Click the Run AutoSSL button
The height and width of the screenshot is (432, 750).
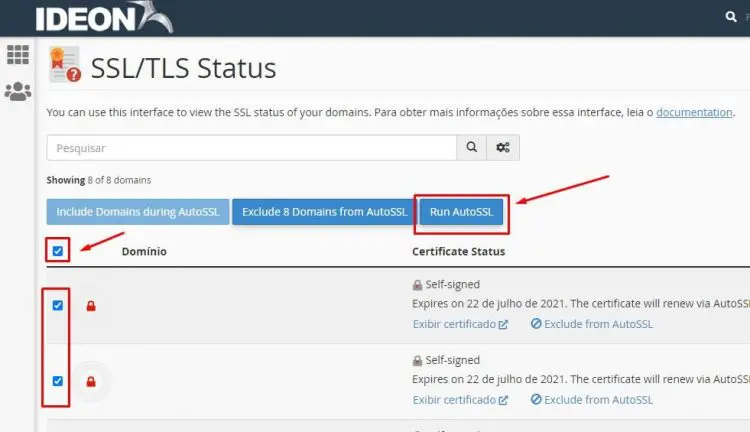pos(461,212)
